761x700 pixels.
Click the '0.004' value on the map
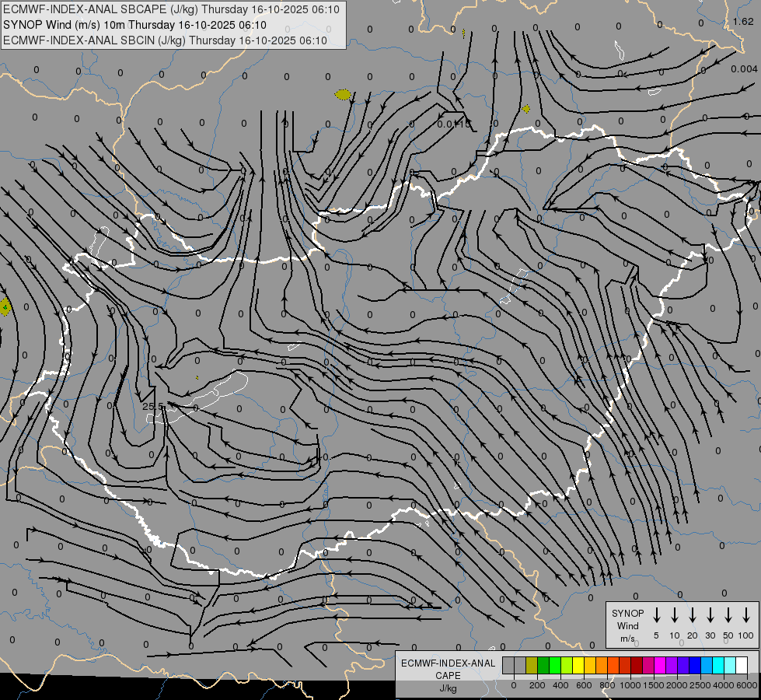point(744,69)
